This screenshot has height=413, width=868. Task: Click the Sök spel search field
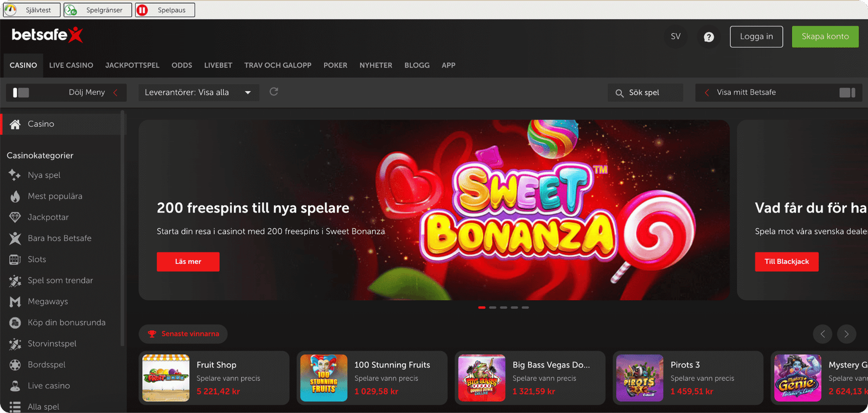646,93
